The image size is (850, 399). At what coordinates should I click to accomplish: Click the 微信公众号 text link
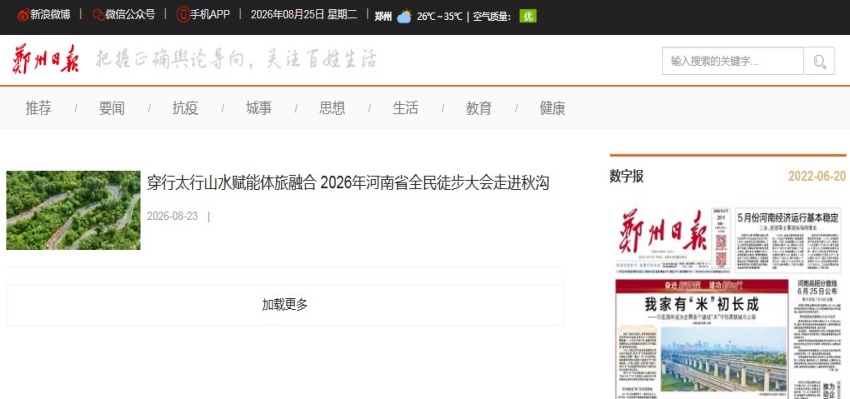coord(130,15)
